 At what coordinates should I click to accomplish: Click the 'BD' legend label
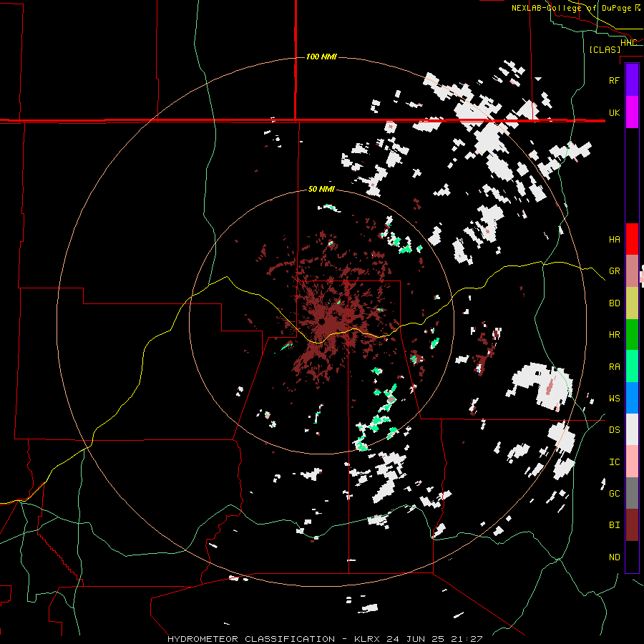coord(614,303)
